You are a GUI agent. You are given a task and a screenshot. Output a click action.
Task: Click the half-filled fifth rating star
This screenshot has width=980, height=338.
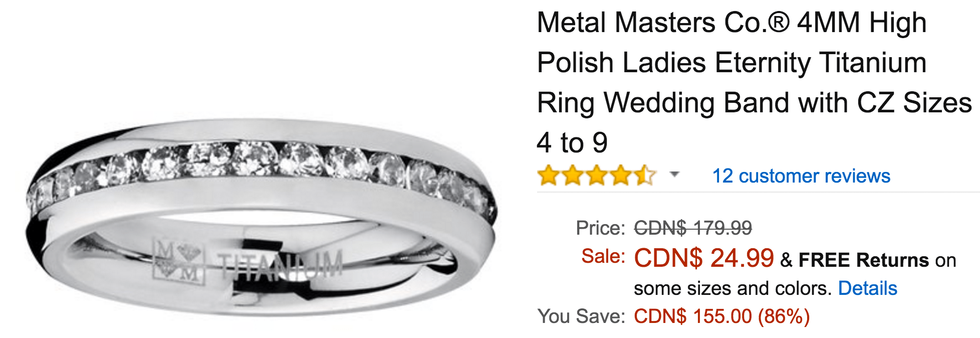click(644, 176)
